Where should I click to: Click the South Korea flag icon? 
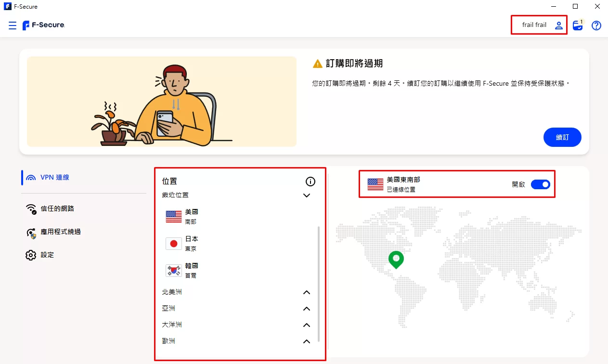[174, 271]
